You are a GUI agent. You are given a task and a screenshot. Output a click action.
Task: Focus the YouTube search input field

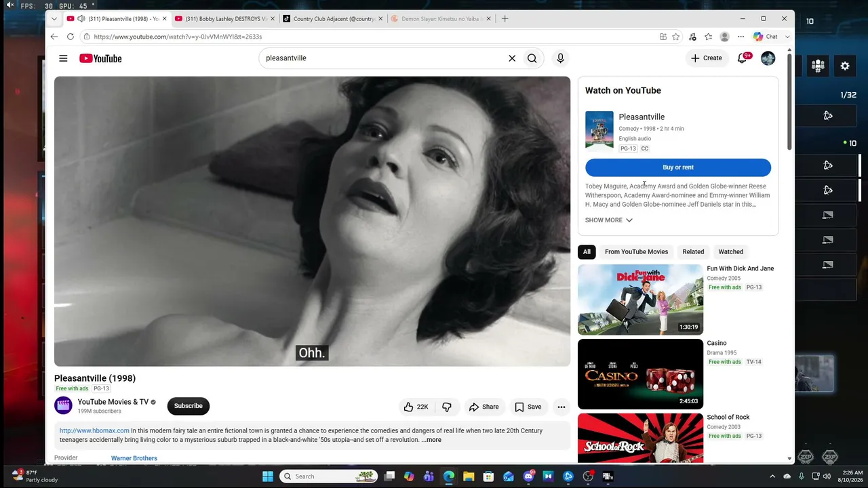(383, 58)
